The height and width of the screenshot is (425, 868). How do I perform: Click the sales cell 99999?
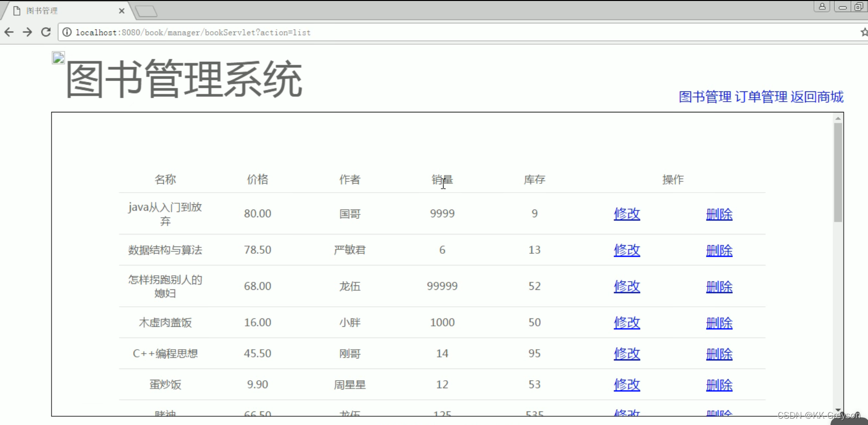443,286
